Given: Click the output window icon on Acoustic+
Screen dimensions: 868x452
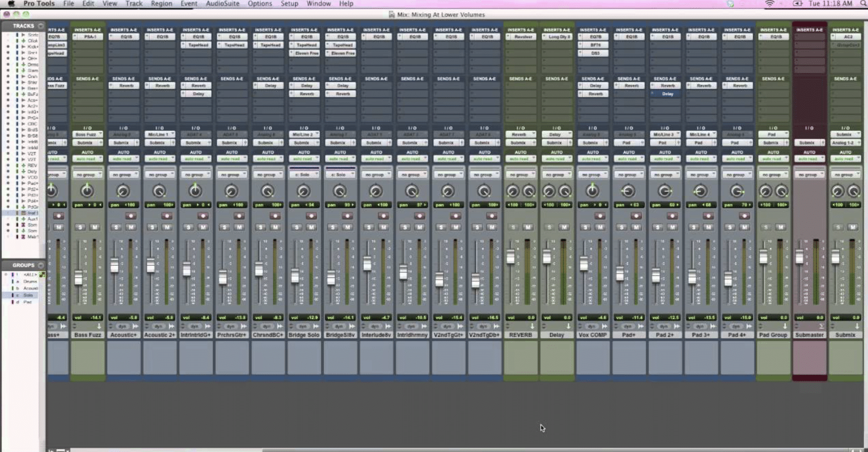Looking at the screenshot, I should pyautogui.click(x=135, y=327).
